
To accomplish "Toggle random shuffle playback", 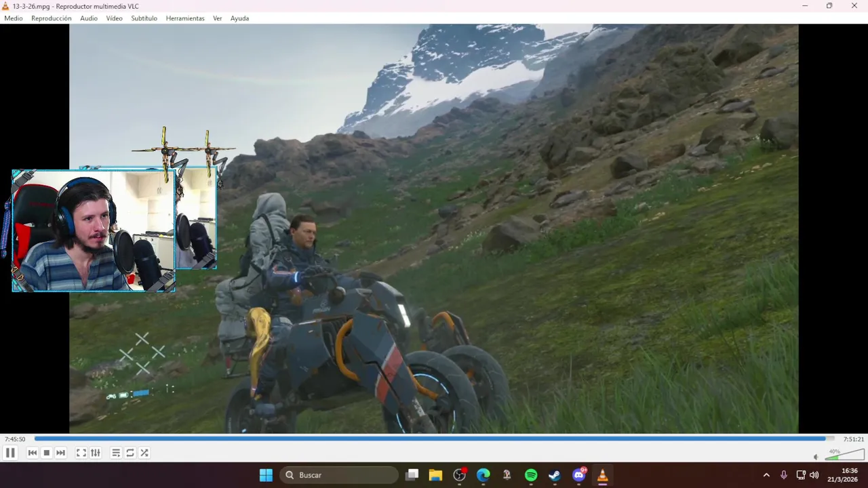I will pyautogui.click(x=144, y=453).
